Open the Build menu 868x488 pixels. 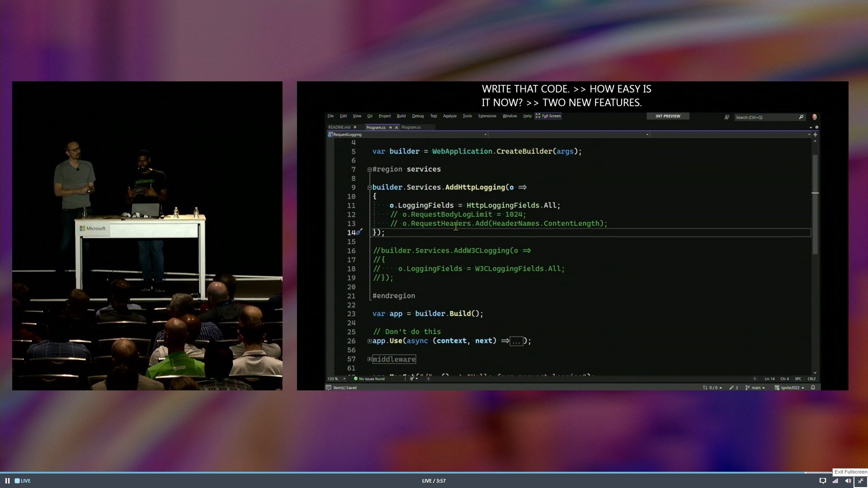[x=401, y=116]
